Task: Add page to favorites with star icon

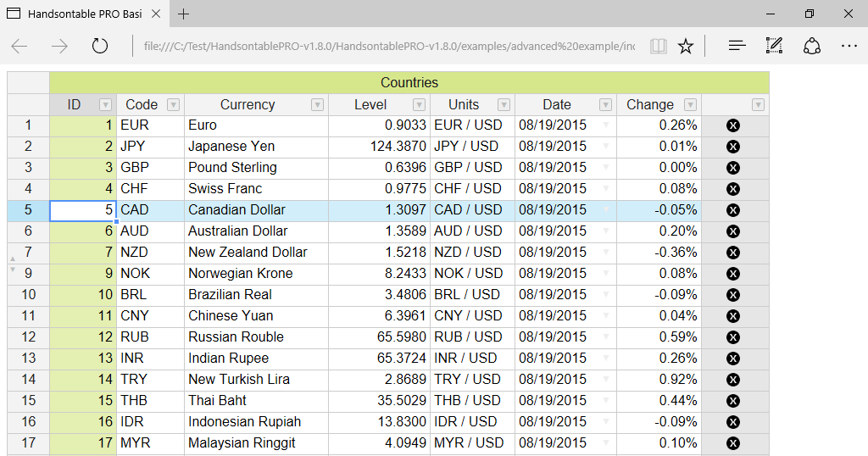Action: coord(686,46)
